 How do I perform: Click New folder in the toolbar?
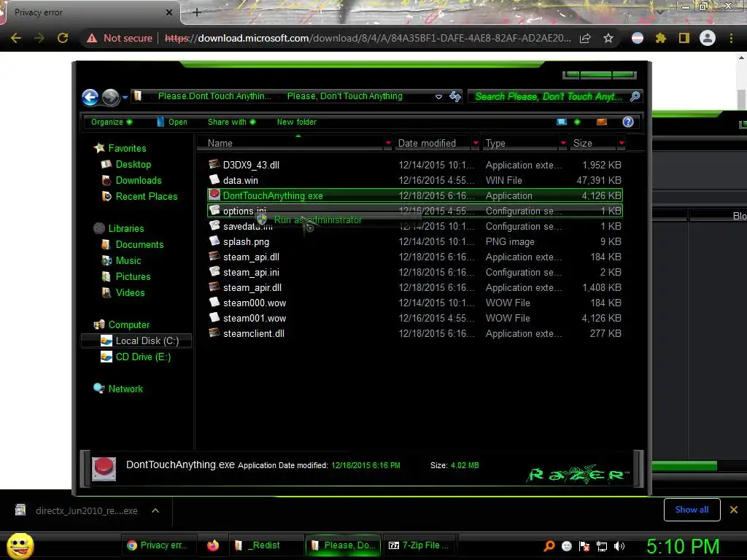(x=296, y=122)
